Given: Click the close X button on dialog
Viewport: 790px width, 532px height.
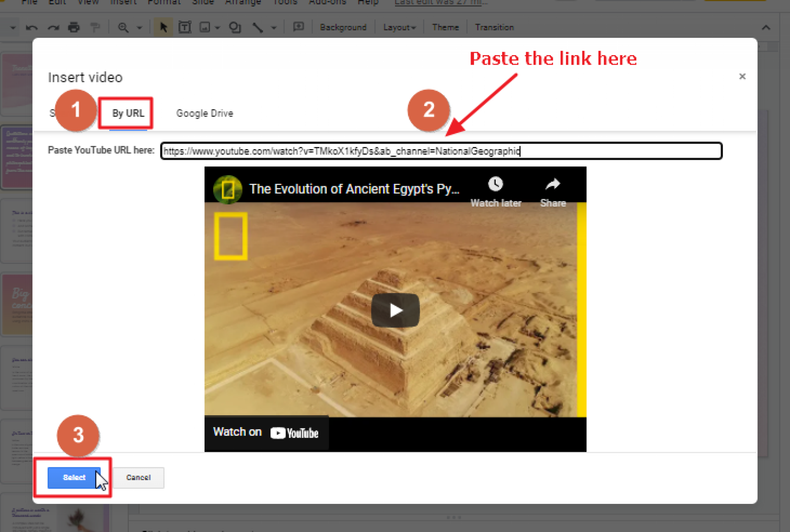Looking at the screenshot, I should [743, 77].
